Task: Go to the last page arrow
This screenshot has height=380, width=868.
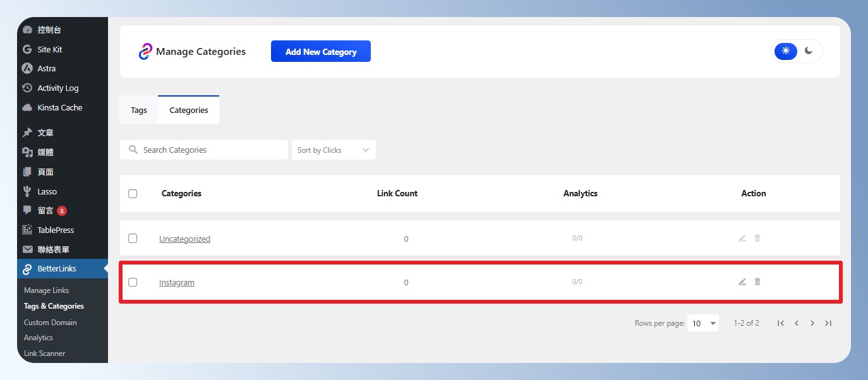Action: click(x=828, y=323)
